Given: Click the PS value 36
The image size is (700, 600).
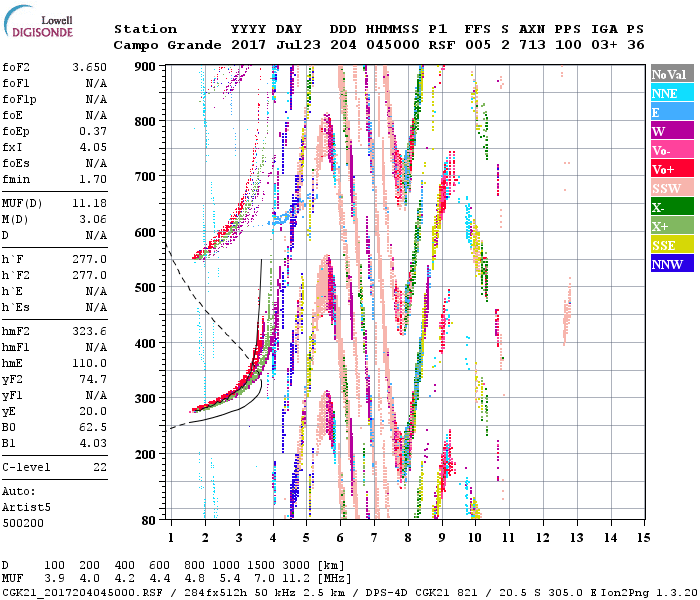Looking at the screenshot, I should pyautogui.click(x=636, y=45).
